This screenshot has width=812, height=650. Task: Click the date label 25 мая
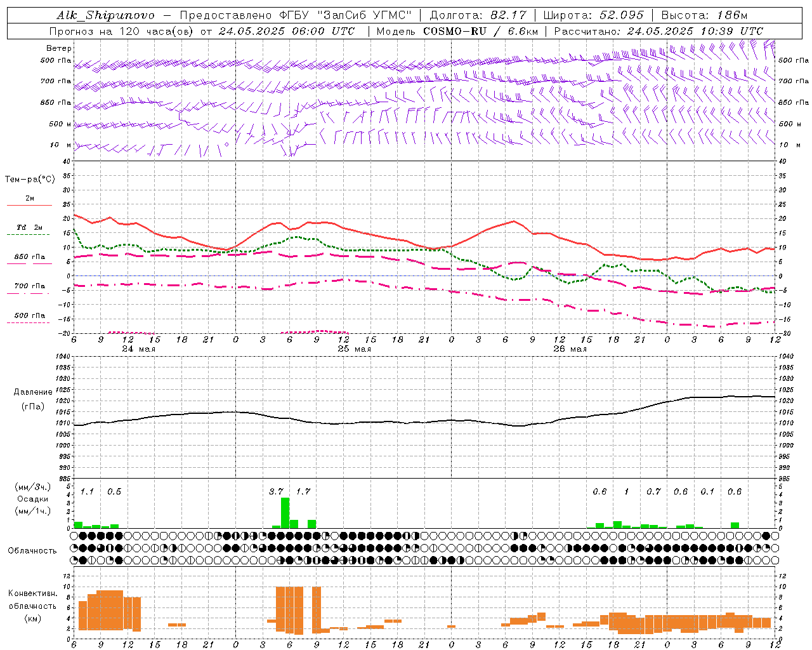coord(354,349)
